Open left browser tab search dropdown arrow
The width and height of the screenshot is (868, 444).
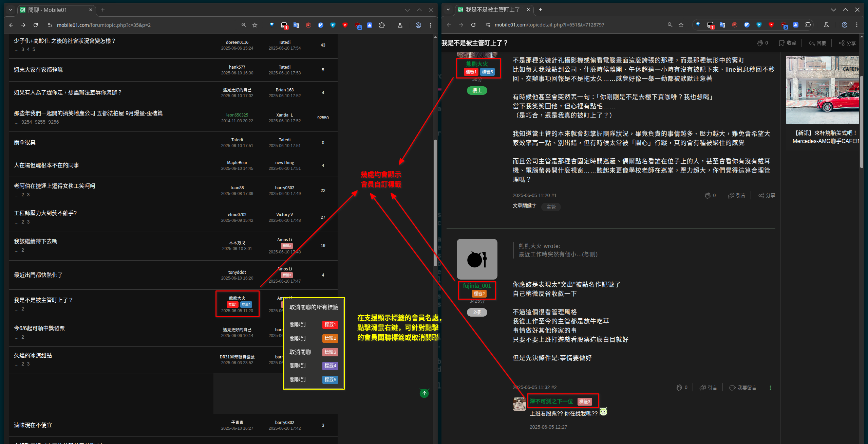tap(11, 10)
